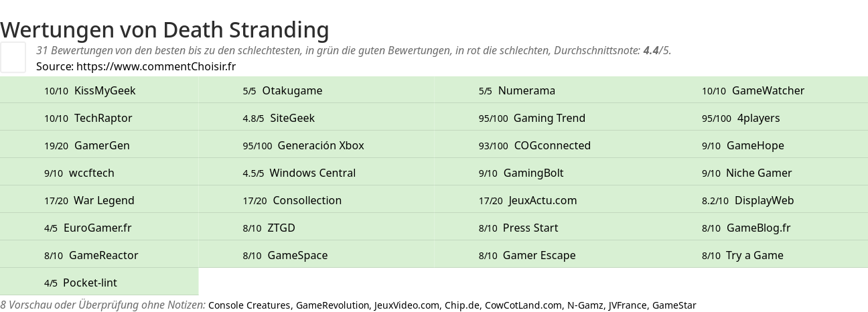Open the JeuxVideo.com preview link
This screenshot has height=312, width=868.
click(407, 305)
